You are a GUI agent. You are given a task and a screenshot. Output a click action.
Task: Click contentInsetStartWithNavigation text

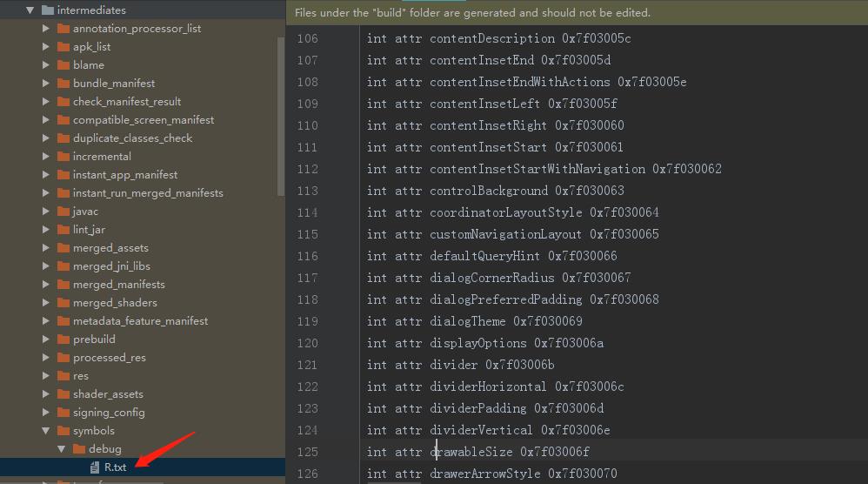click(x=537, y=169)
